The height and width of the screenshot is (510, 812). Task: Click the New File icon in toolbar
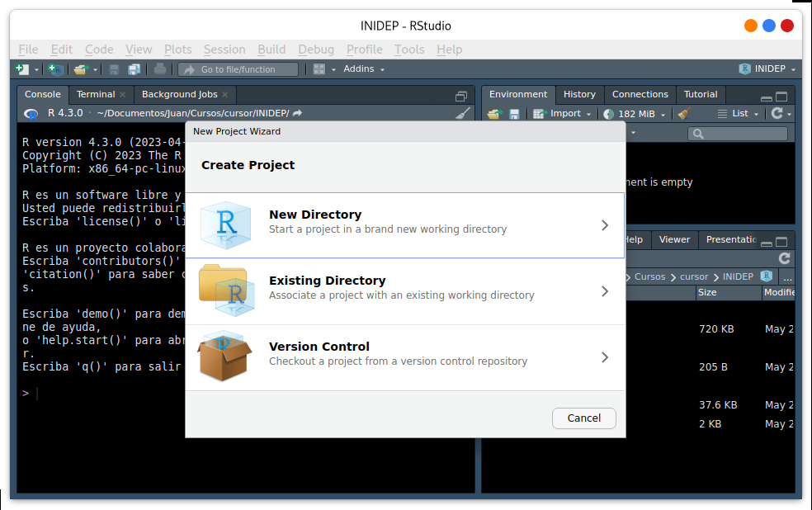pos(21,69)
